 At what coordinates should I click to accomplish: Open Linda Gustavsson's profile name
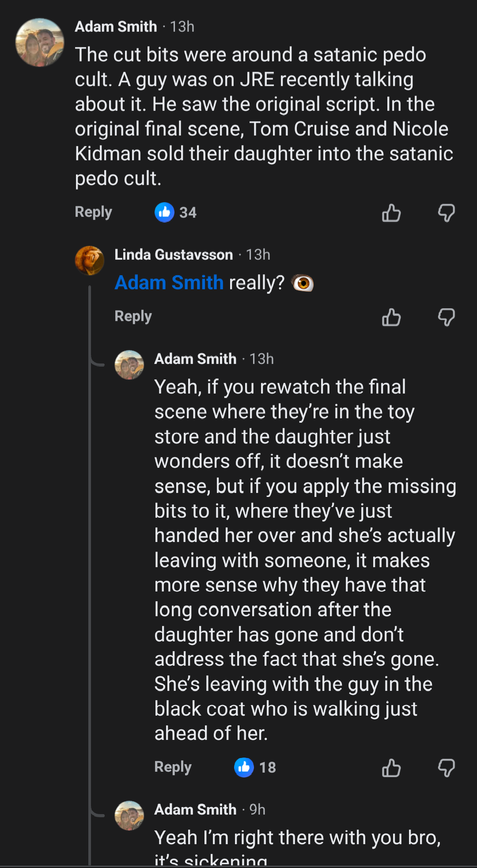174,255
